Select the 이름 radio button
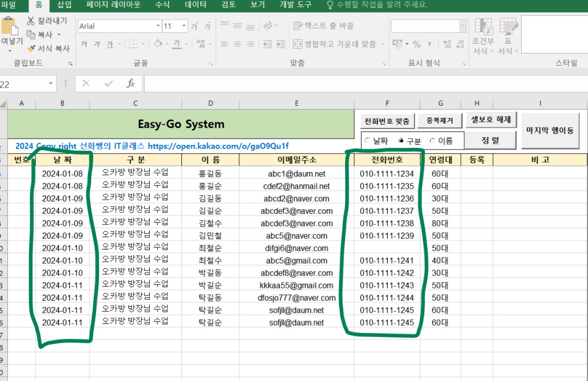Viewport: 588px width, 381px height. click(432, 141)
